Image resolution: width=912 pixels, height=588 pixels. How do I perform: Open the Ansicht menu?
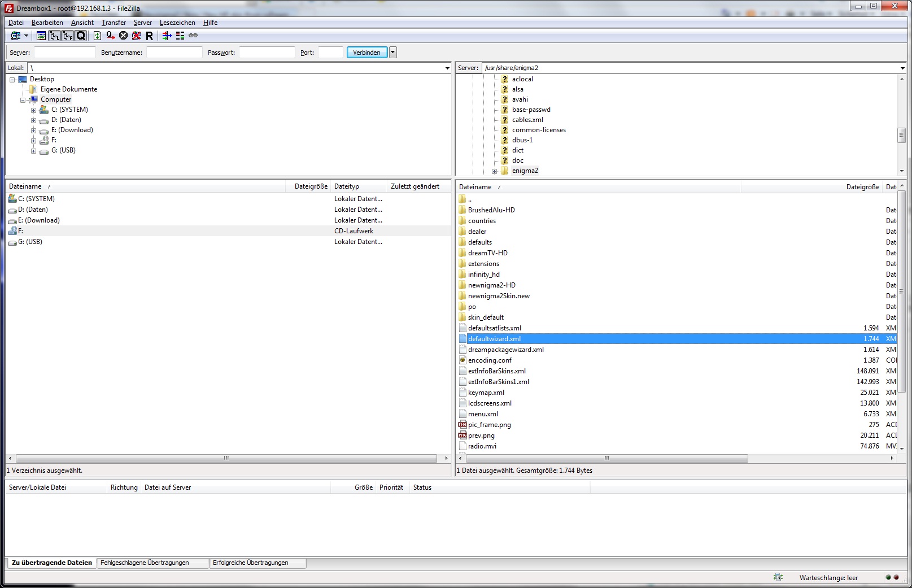pyautogui.click(x=82, y=23)
